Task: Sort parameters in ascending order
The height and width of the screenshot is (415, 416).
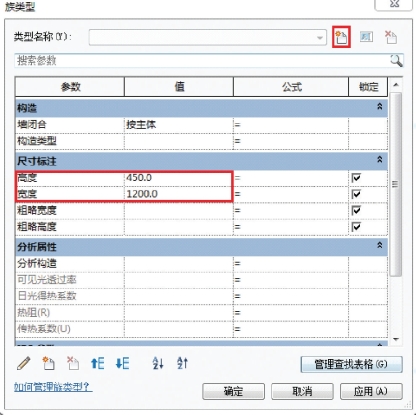Action: pyautogui.click(x=158, y=363)
